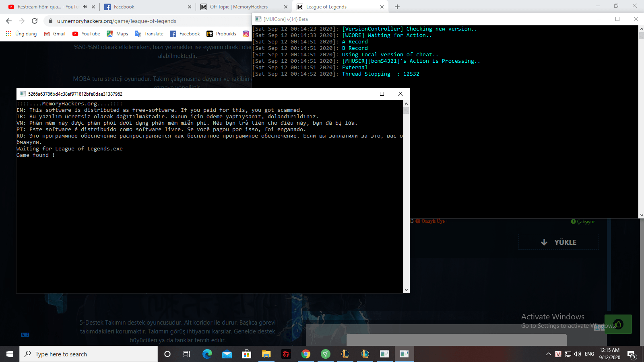Screen dimensions: 644x362
Task: Open network settings from the tray
Action: pos(568,354)
